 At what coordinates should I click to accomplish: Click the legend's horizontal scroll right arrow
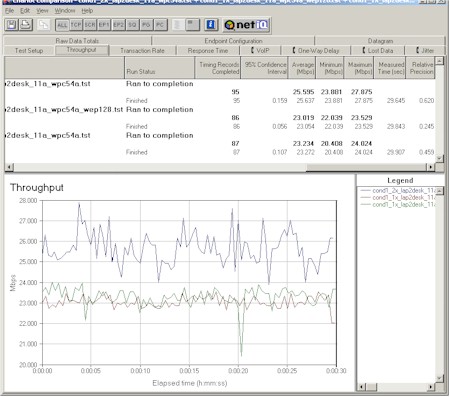tap(431, 387)
